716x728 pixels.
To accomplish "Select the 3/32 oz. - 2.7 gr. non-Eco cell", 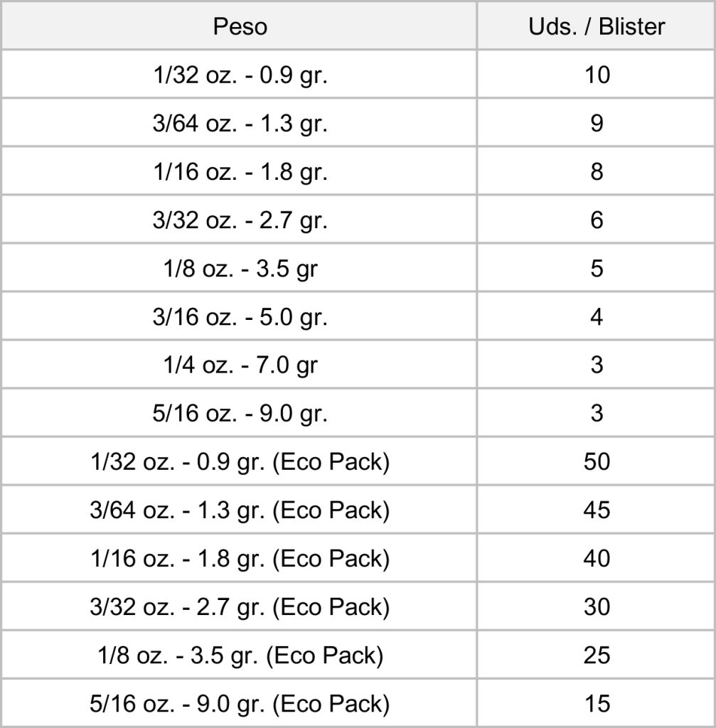I will pyautogui.click(x=240, y=220).
